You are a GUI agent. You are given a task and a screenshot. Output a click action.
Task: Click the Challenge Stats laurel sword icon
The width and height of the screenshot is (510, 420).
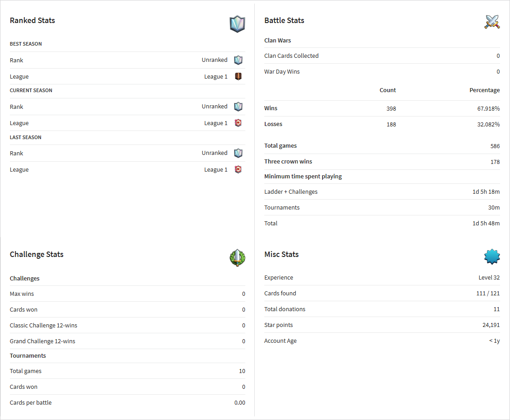[238, 258]
